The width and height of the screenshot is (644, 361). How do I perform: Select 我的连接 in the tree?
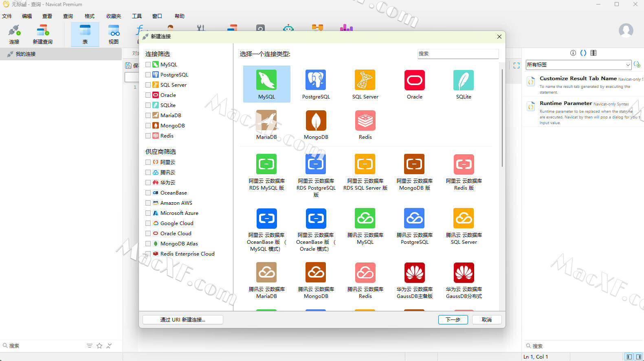click(x=61, y=54)
